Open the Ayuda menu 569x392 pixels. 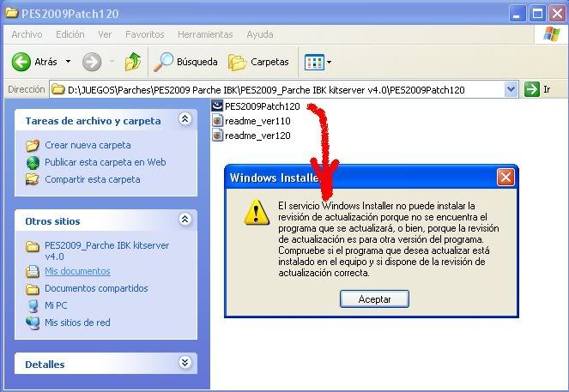point(260,34)
